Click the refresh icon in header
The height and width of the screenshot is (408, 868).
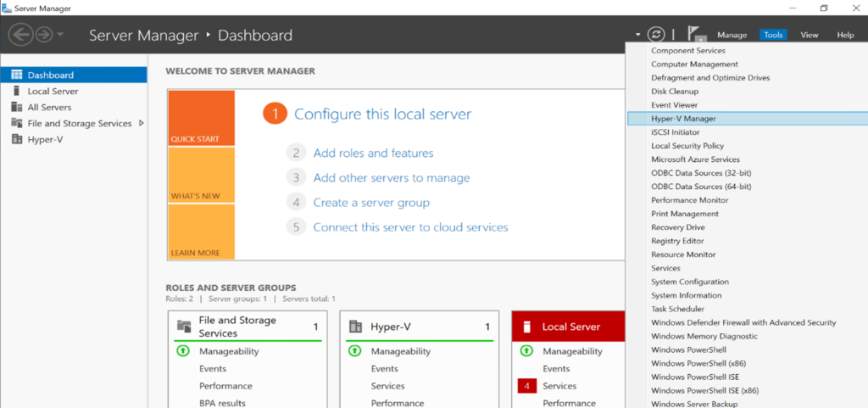pyautogui.click(x=656, y=34)
